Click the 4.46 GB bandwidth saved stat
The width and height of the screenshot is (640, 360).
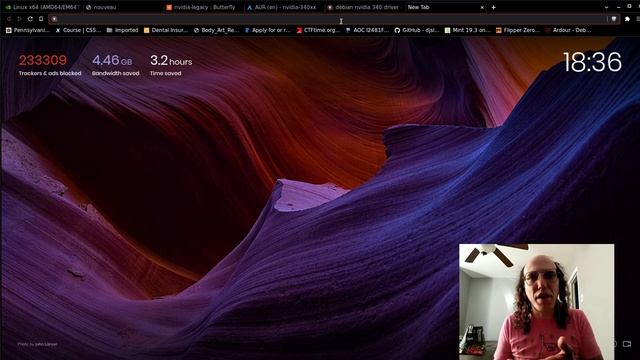116,65
